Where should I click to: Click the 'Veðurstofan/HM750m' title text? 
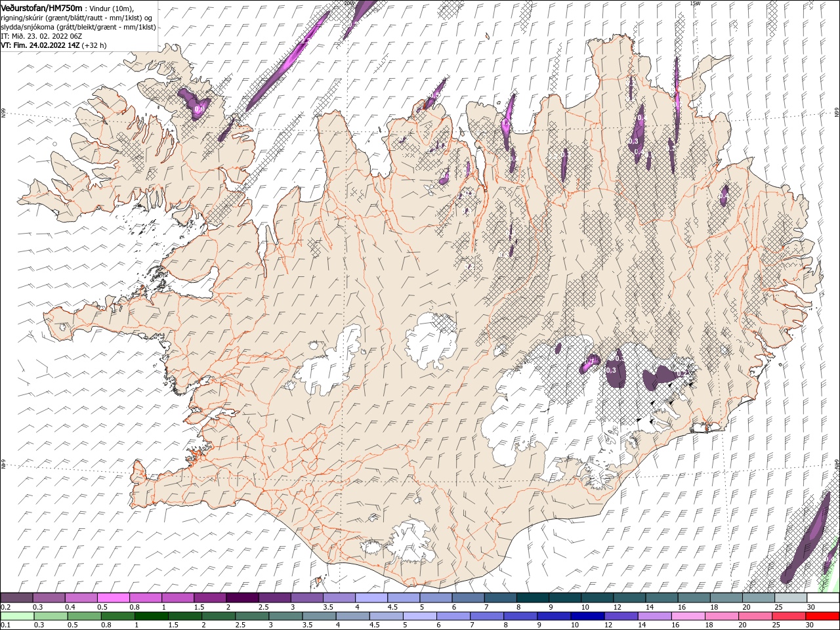[x=41, y=7]
